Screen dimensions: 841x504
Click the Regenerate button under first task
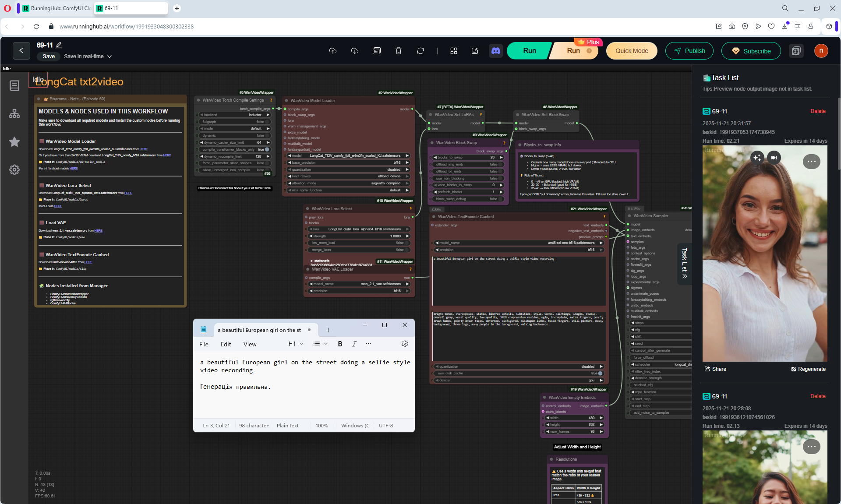pos(808,369)
